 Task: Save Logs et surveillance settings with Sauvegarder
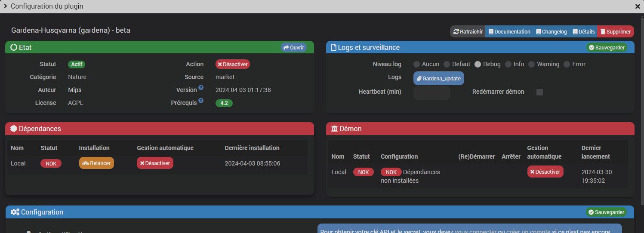coord(607,47)
